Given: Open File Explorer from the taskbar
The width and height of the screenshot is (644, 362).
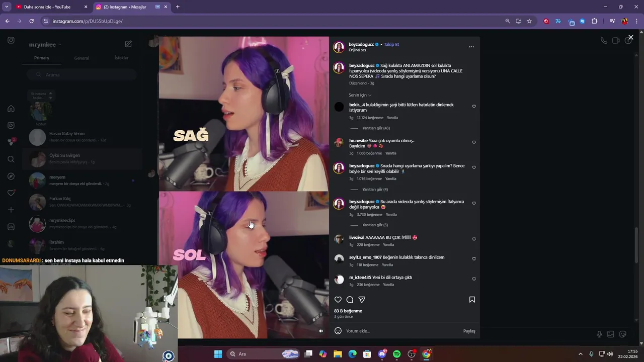Looking at the screenshot, I should coord(338,354).
